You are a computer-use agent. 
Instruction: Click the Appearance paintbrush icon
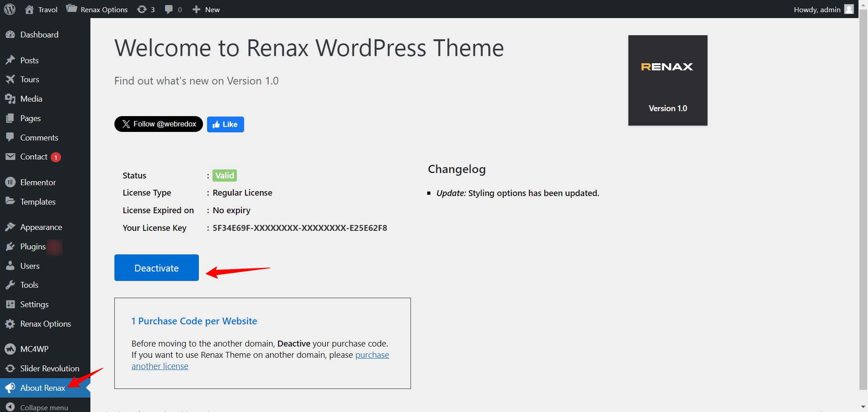tap(10, 227)
